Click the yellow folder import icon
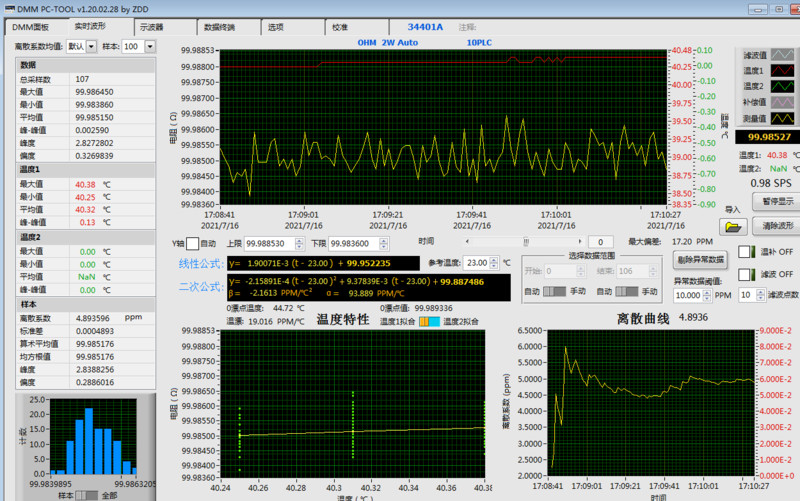This screenshot has width=800, height=501. [x=733, y=226]
